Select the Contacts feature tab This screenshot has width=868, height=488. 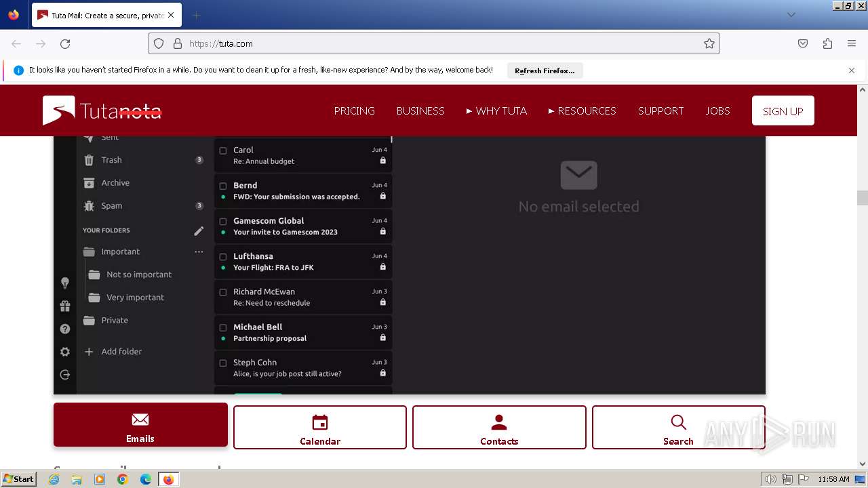tap(499, 427)
